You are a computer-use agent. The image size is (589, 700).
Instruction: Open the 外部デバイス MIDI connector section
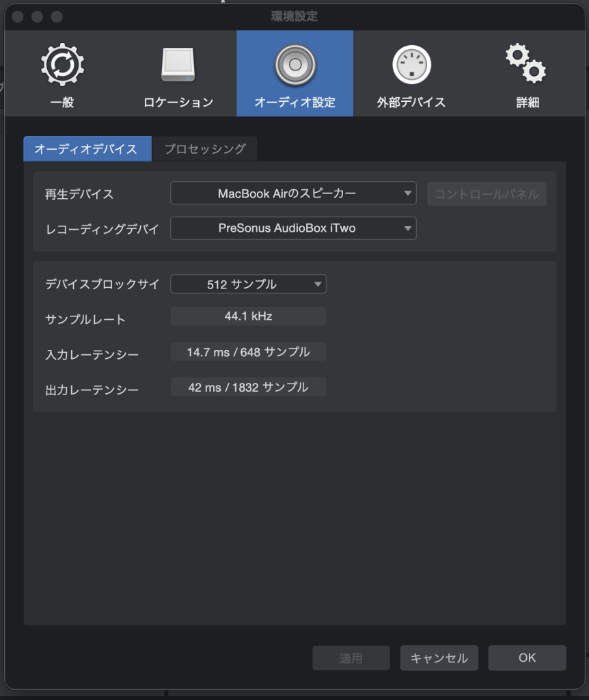[411, 75]
